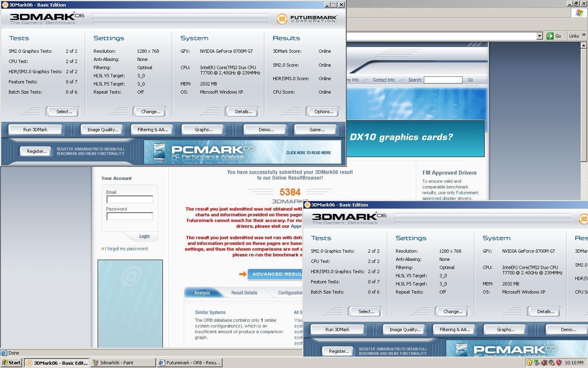Open the Configuration tab

pos(290,293)
